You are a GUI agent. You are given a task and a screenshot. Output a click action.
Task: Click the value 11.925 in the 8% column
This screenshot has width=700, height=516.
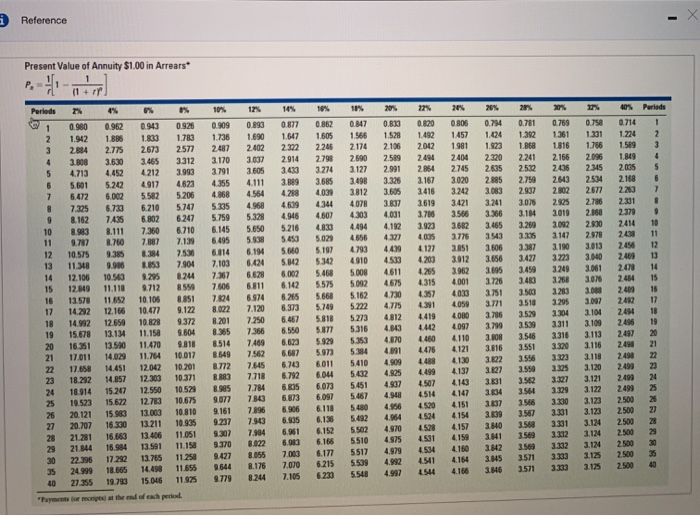186,480
